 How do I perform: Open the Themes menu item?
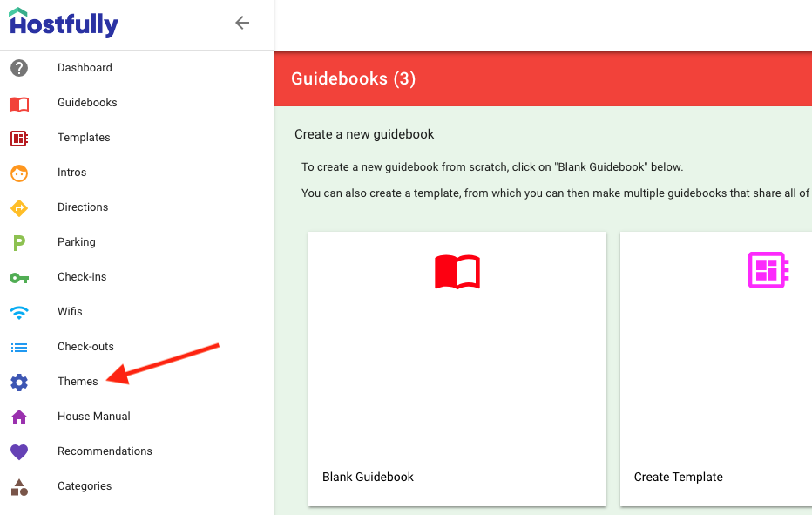click(78, 382)
